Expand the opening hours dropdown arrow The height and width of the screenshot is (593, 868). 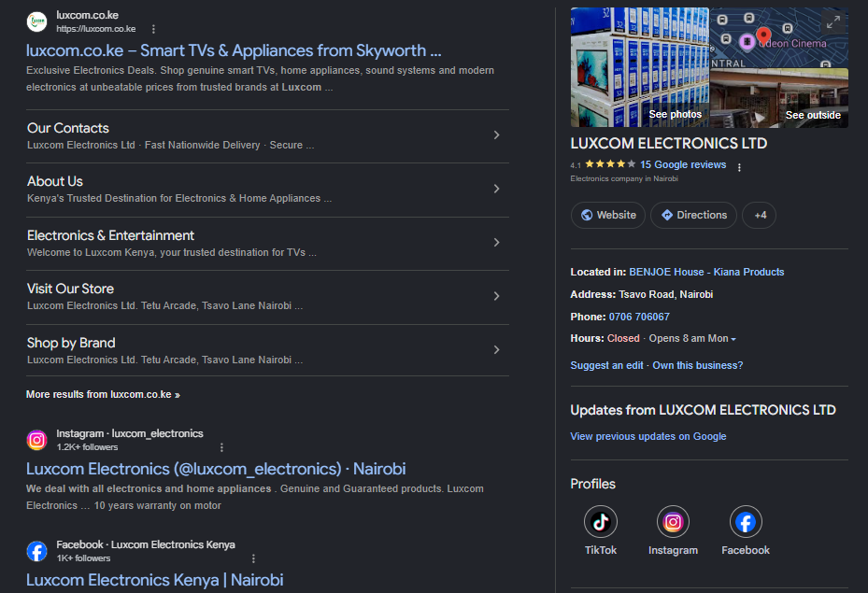[733, 339]
